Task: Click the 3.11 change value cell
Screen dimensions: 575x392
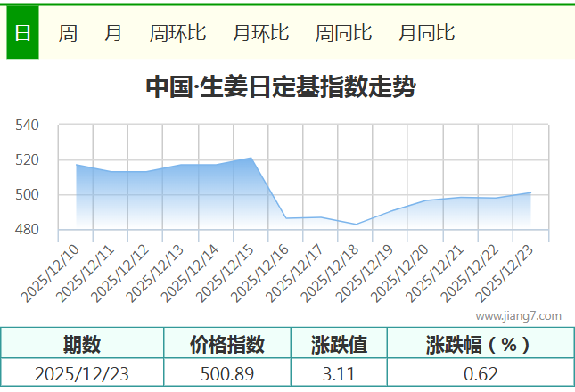Action: pos(339,373)
